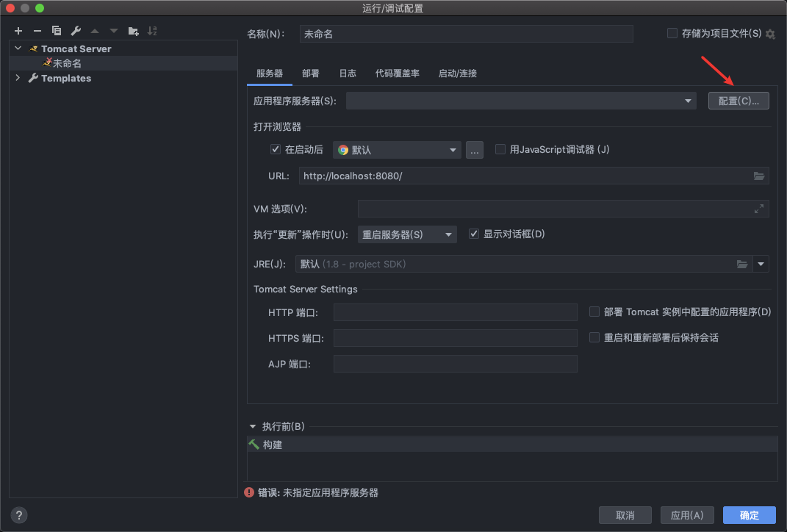Collapse 执行前 section
Image resolution: width=787 pixels, height=532 pixels.
[x=253, y=426]
